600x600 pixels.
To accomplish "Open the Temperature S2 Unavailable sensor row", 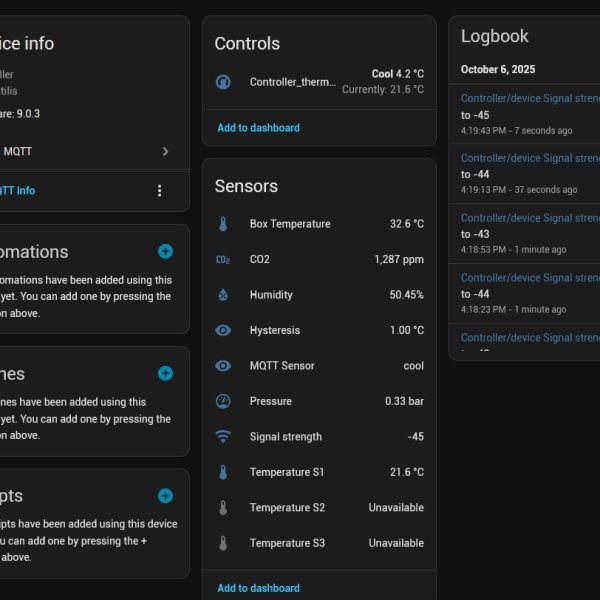I will (320, 507).
